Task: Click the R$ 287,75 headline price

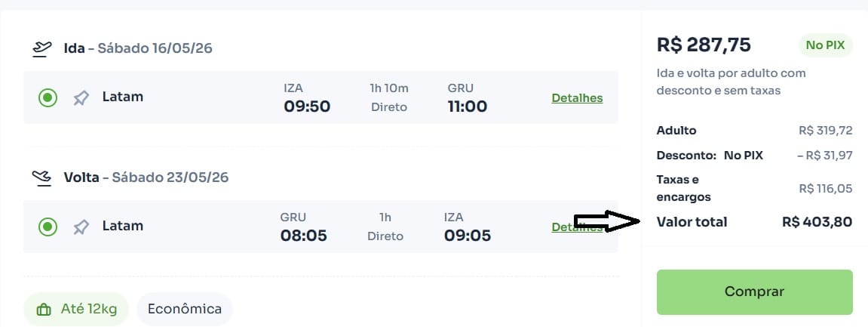Action: tap(704, 45)
